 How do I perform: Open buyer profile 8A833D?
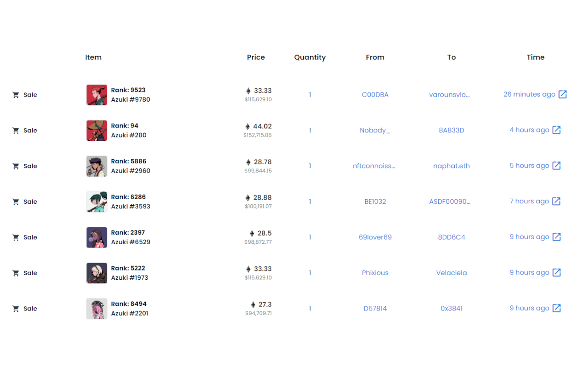(452, 130)
